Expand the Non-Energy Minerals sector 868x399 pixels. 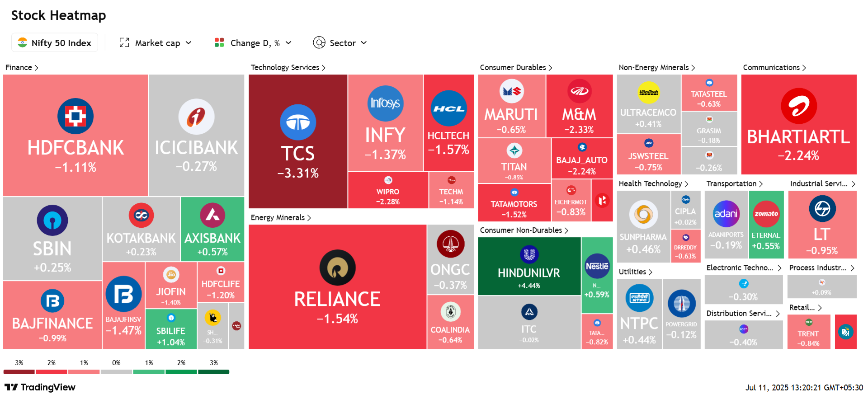click(657, 67)
